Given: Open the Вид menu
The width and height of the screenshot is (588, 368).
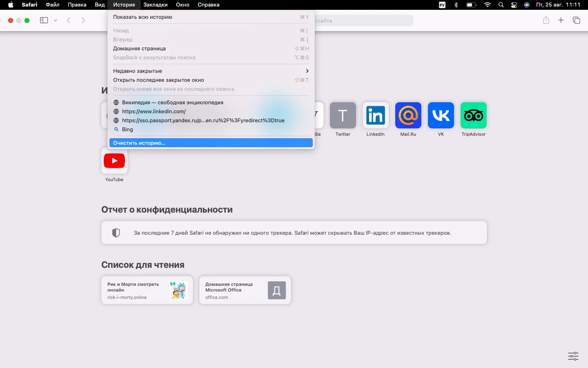Looking at the screenshot, I should (x=100, y=5).
